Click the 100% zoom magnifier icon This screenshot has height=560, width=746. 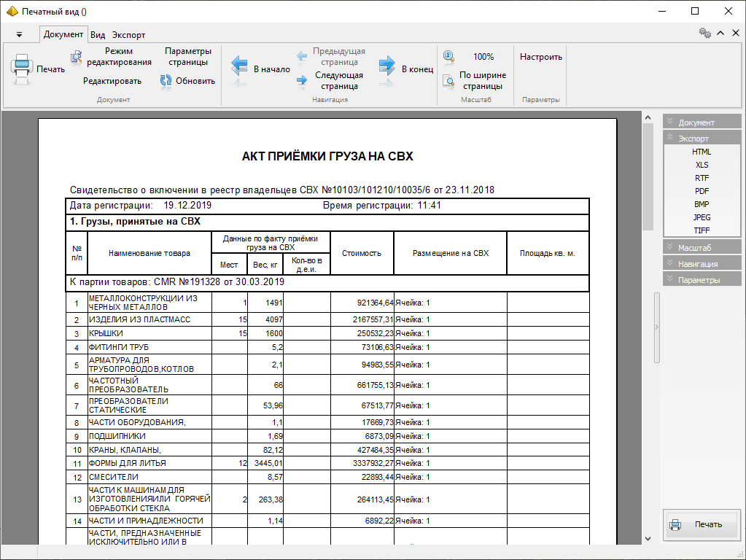pos(448,57)
